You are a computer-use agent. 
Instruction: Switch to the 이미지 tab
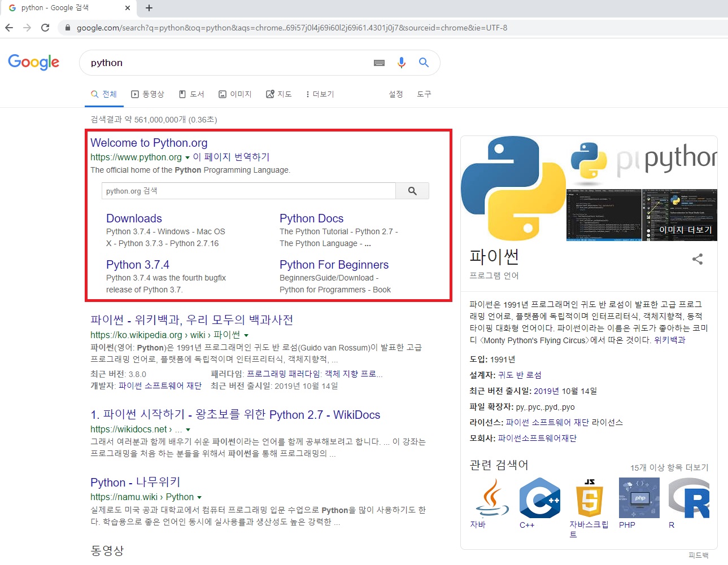click(235, 94)
